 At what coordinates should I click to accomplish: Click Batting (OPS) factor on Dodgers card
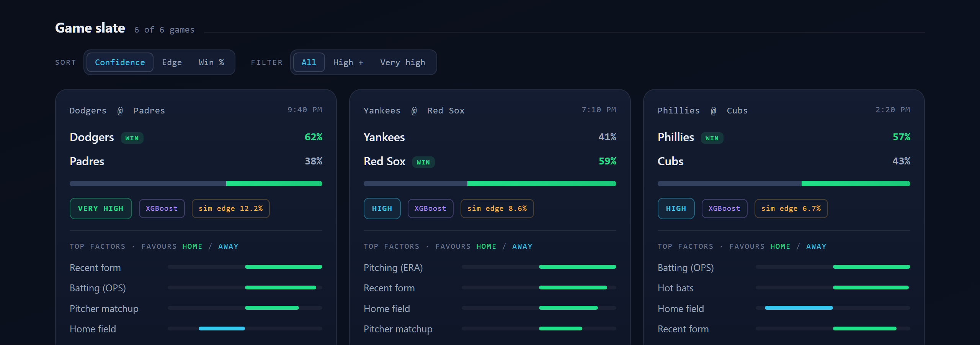pyautogui.click(x=196, y=288)
